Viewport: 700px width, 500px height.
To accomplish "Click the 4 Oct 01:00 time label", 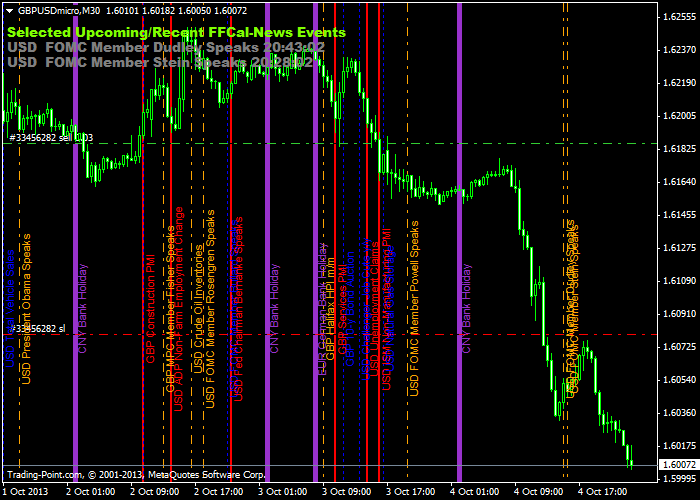I will tap(474, 492).
